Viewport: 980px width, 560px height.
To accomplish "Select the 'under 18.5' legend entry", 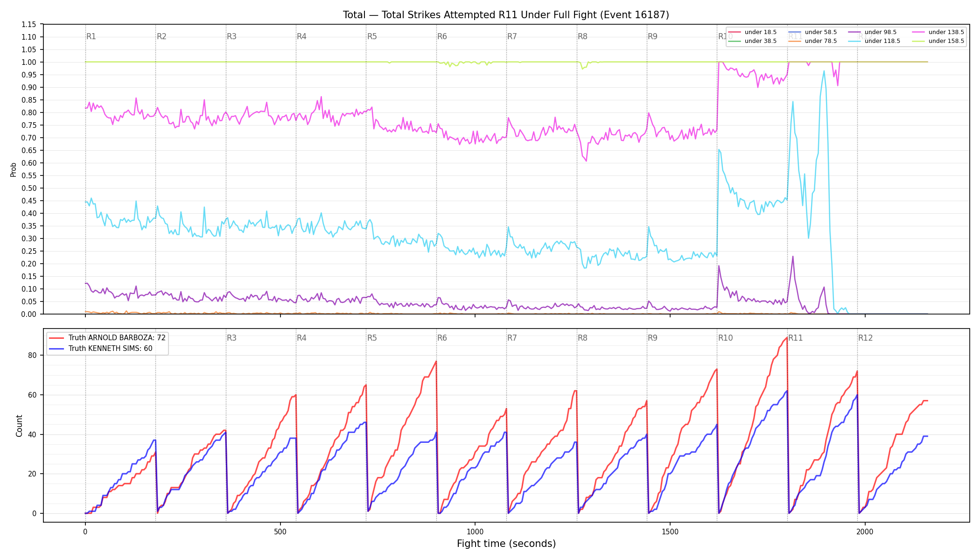I will [752, 32].
